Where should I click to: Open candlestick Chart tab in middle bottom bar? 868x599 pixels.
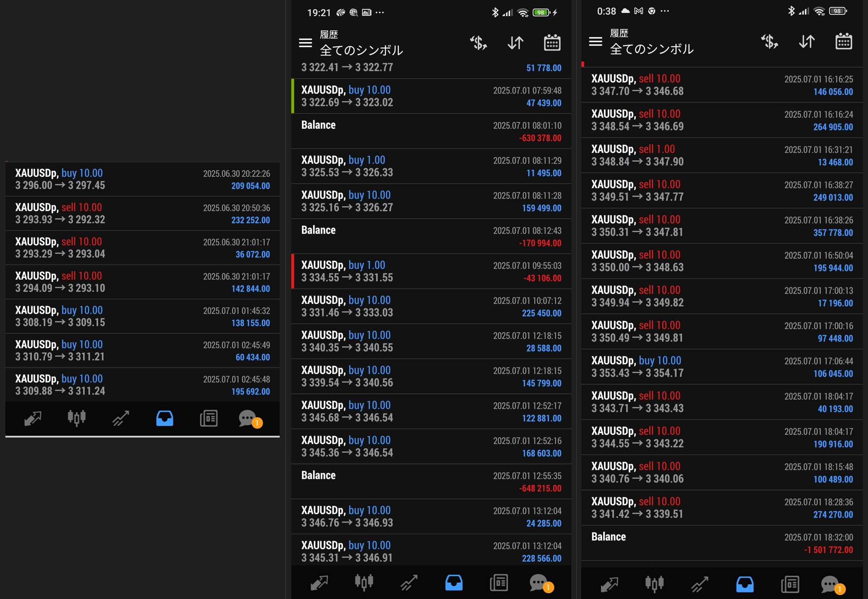point(364,583)
